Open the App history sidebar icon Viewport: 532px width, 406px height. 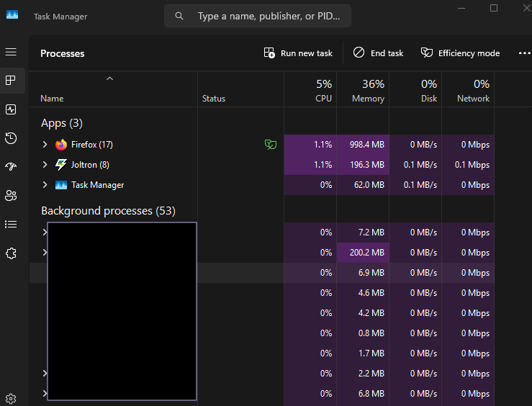tap(11, 138)
